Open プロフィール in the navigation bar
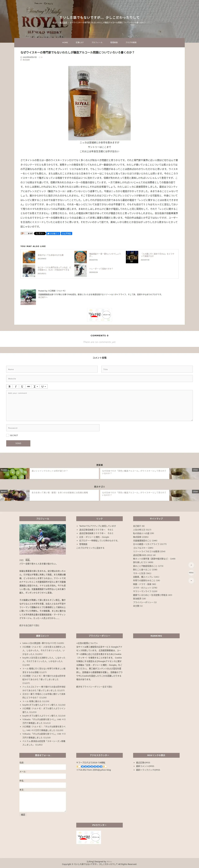Viewport: 199px width, 868px height. point(97,43)
